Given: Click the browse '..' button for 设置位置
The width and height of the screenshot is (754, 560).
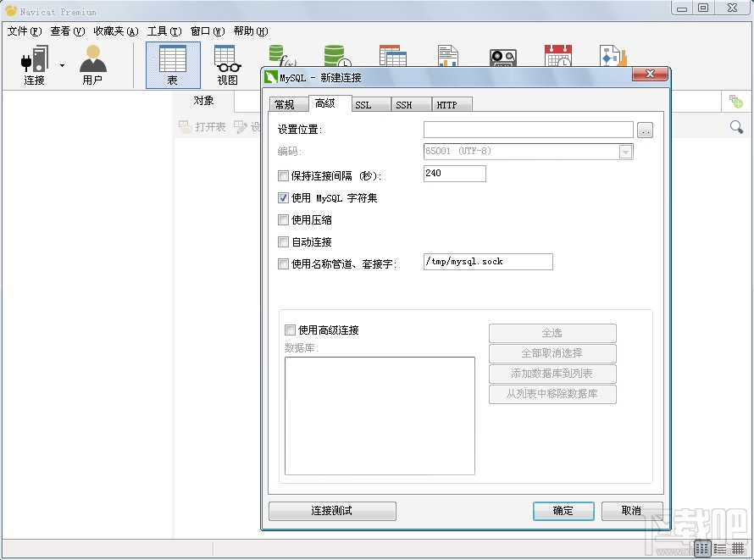Looking at the screenshot, I should (645, 130).
